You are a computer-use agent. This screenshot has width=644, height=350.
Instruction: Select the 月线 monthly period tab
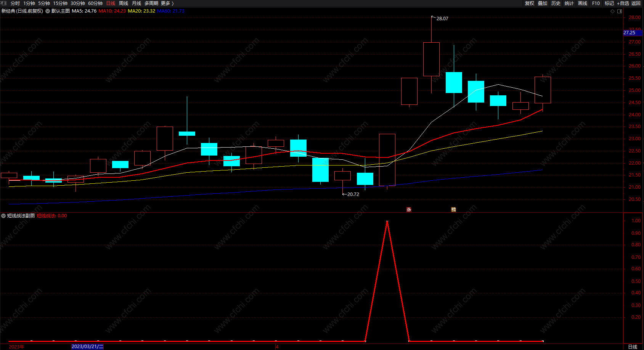[x=137, y=3]
